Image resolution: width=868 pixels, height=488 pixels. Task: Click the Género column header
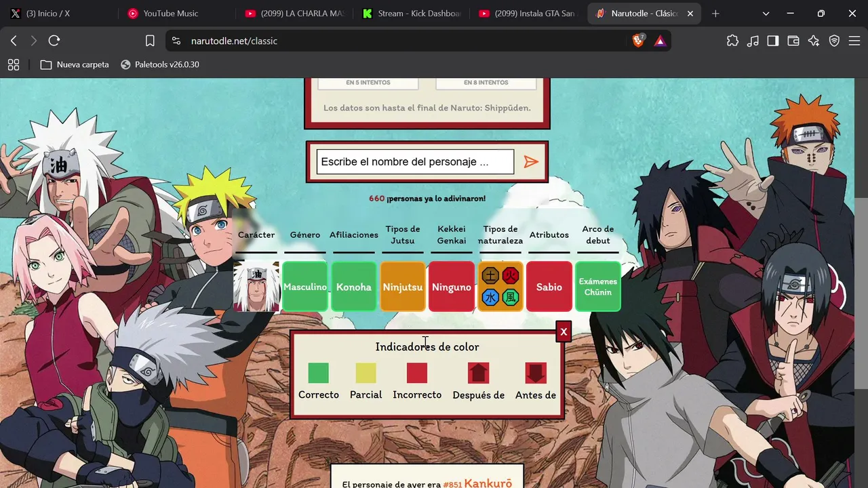pos(305,235)
